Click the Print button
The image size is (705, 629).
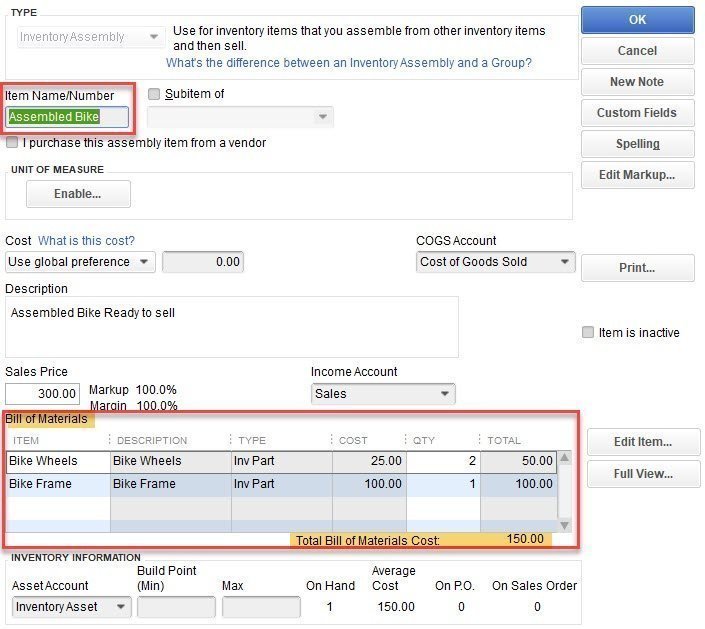tap(637, 268)
